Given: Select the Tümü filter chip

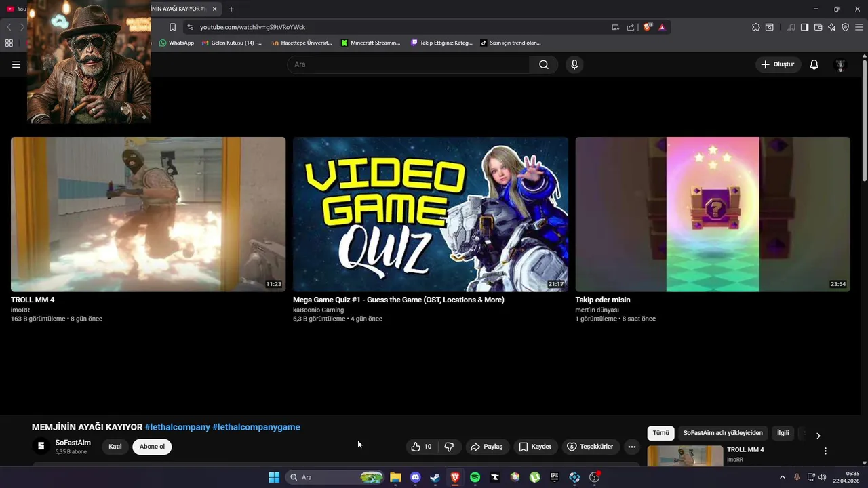Looking at the screenshot, I should (x=660, y=433).
